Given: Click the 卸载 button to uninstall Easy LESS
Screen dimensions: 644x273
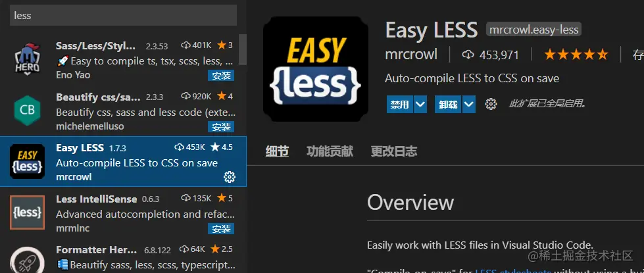Looking at the screenshot, I should (449, 105).
